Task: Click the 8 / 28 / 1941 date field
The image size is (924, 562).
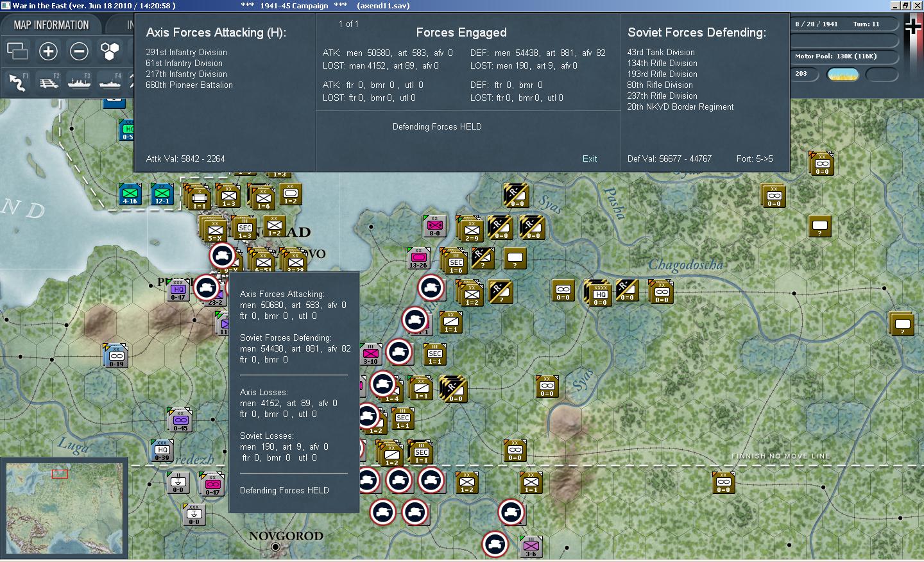Action: 816,24
